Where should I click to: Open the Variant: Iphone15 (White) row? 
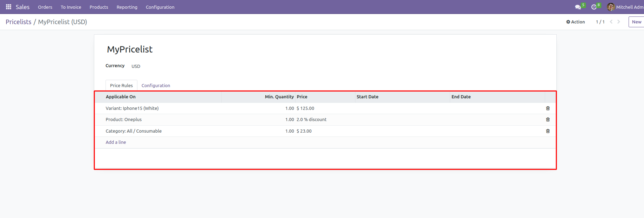(x=325, y=108)
